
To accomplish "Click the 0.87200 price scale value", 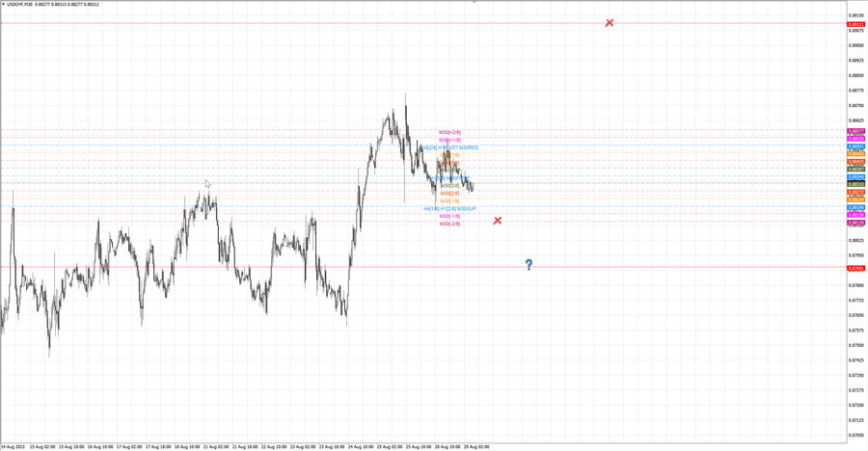I will pyautogui.click(x=855, y=405).
